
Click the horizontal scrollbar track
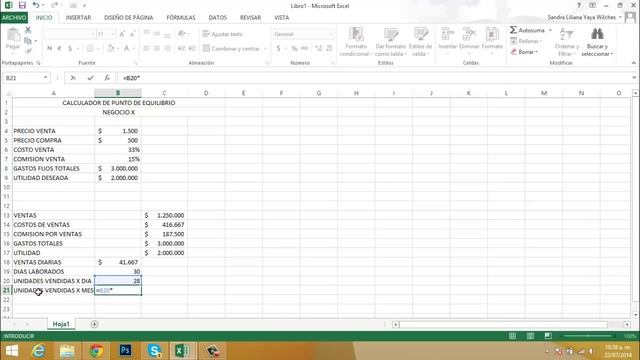504,324
